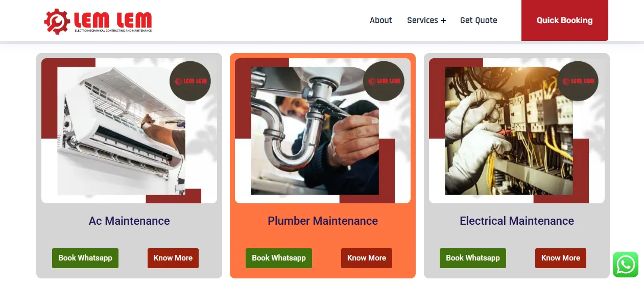
Task: Open the About menu item
Action: [381, 20]
